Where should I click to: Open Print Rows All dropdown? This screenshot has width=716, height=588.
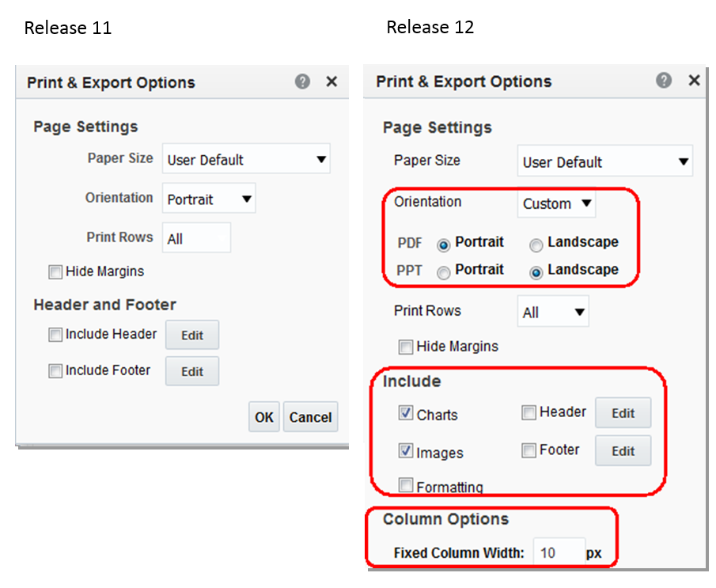pos(553,313)
